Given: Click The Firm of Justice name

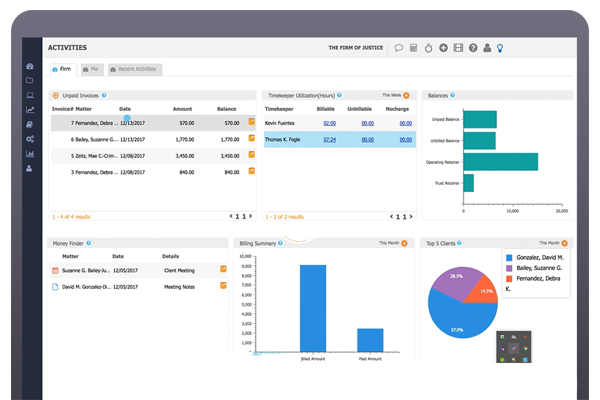Looking at the screenshot, I should pyautogui.click(x=355, y=48).
